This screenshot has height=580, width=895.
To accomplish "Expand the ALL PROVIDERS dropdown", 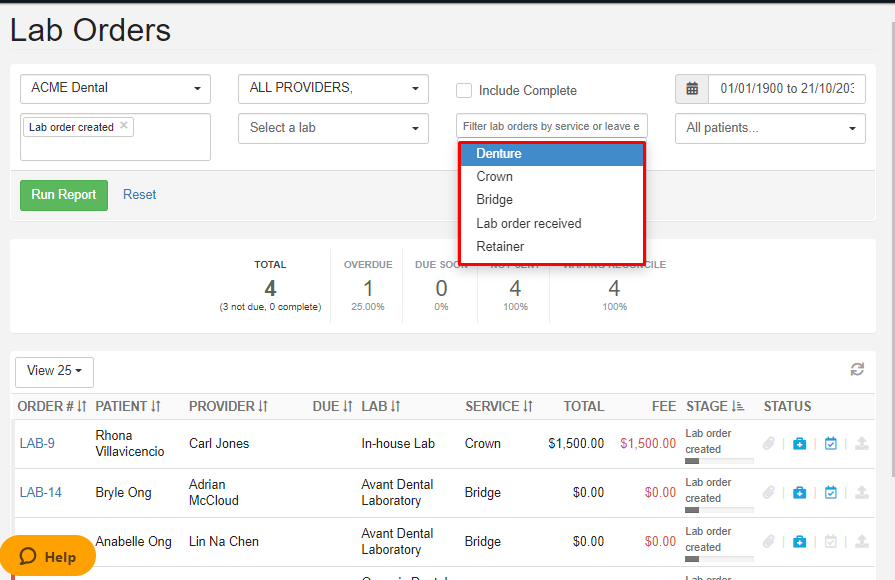I will click(x=333, y=88).
